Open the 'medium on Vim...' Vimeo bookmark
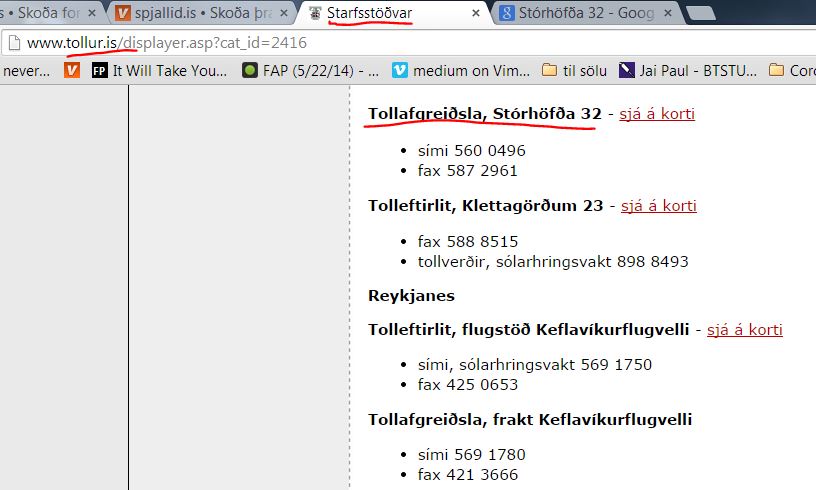Screen dimensions: 816x490 pos(459,70)
